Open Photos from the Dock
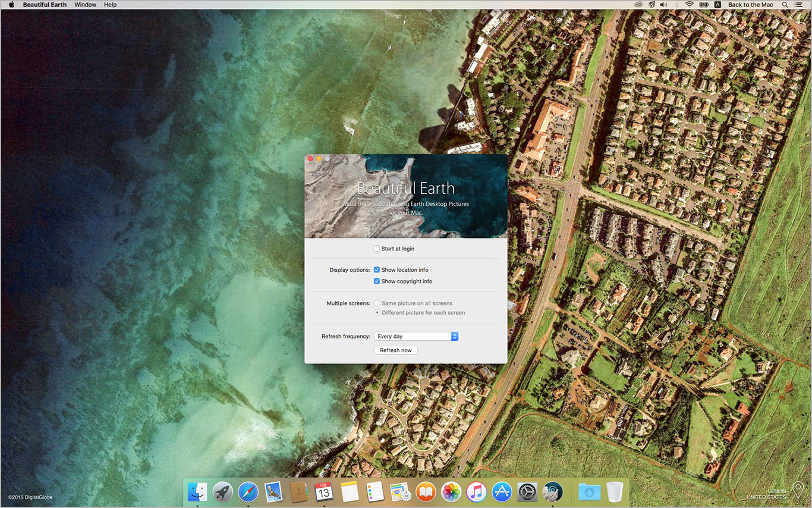The width and height of the screenshot is (812, 508). pyautogui.click(x=451, y=492)
